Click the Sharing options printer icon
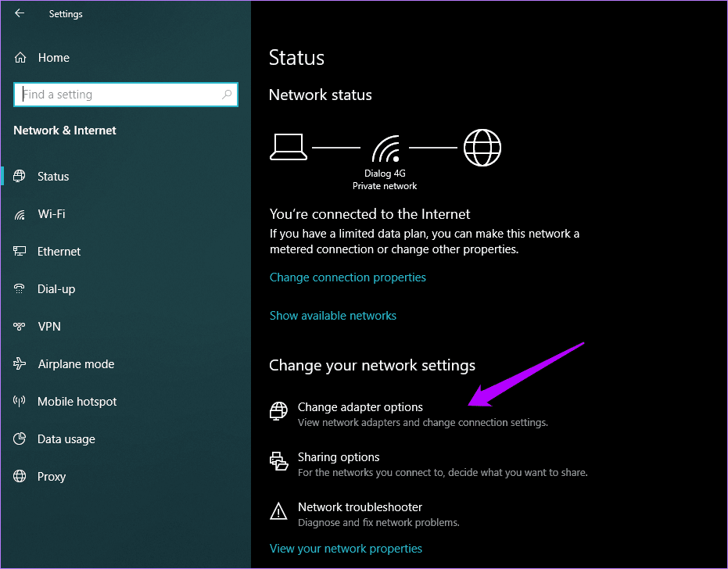Image resolution: width=728 pixels, height=569 pixels. [x=278, y=461]
